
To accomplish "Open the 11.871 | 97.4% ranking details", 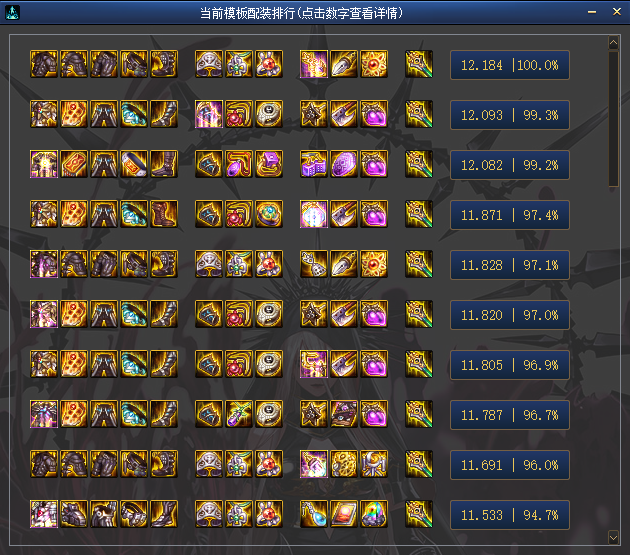I will pos(509,215).
